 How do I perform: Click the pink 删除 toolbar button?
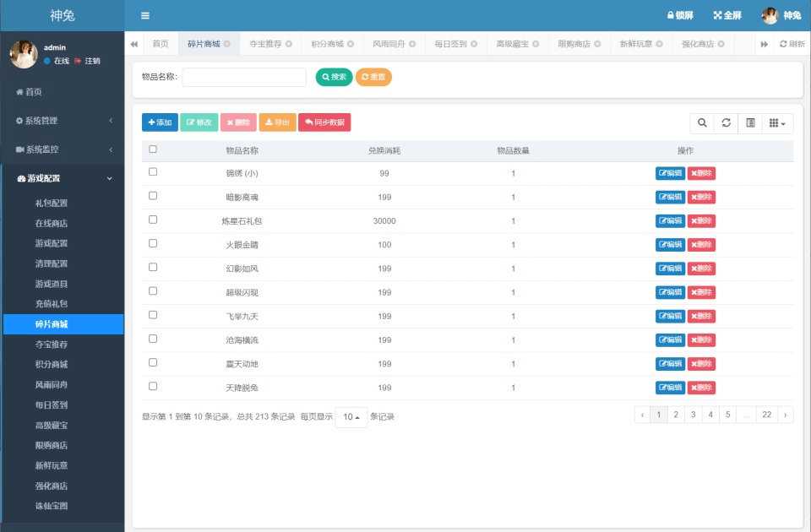pos(238,122)
